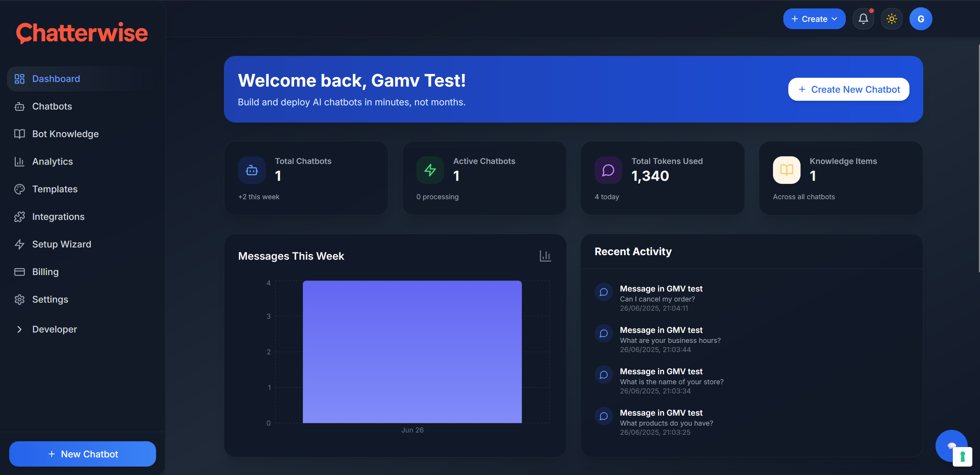Click the notification bell icon
This screenshot has height=475, width=980.
click(x=863, y=19)
